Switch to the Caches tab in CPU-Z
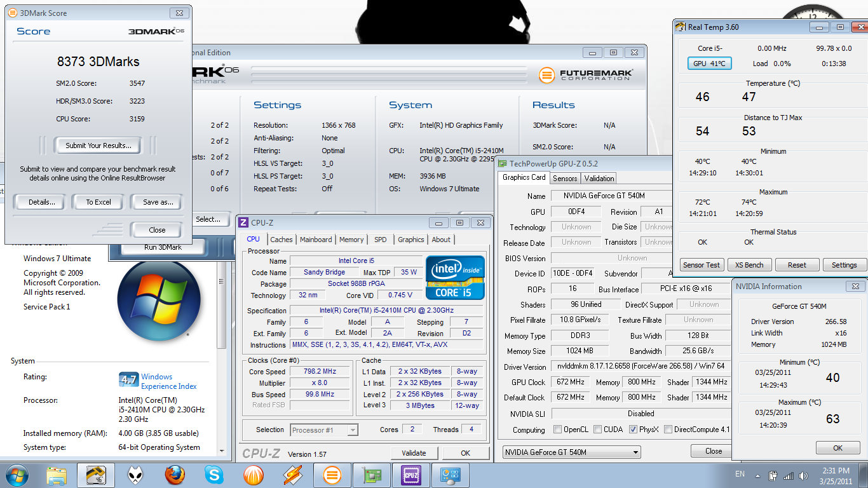The image size is (868, 488). [x=281, y=240]
